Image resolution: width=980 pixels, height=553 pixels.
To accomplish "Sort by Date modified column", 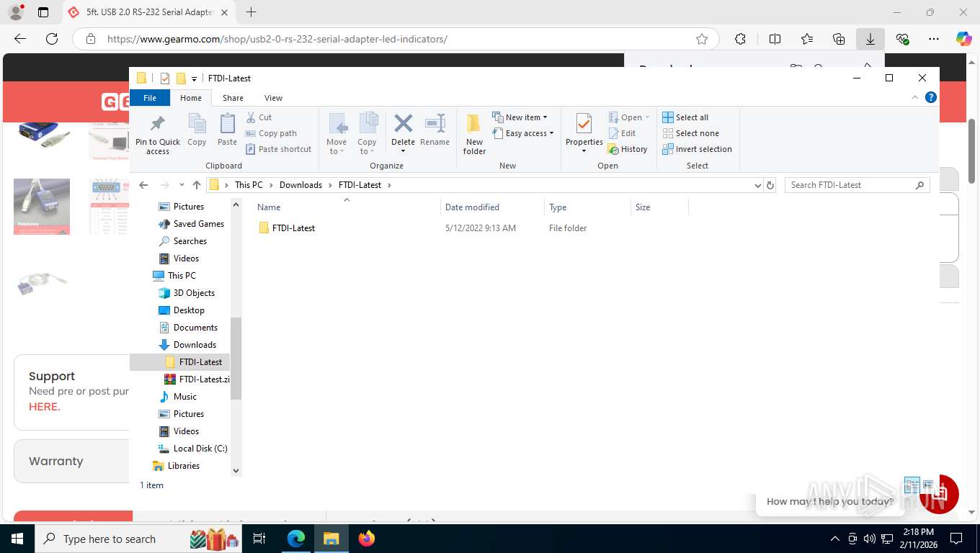I will (492, 207).
